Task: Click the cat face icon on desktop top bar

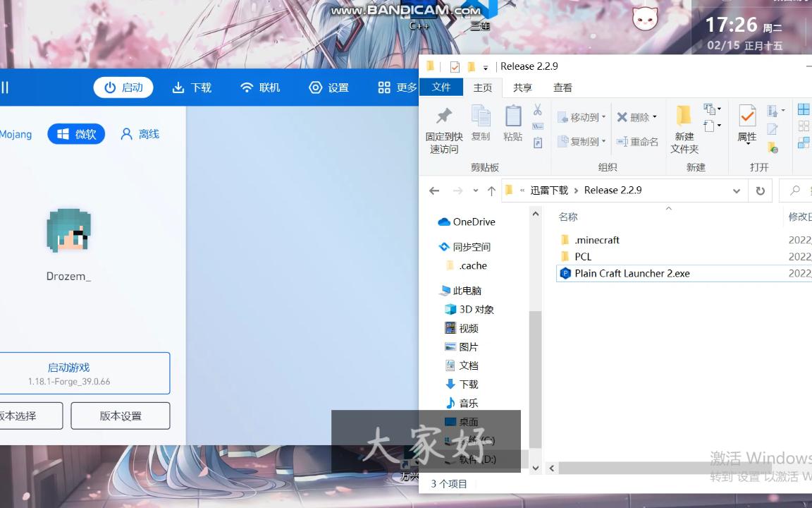Action: [645, 18]
